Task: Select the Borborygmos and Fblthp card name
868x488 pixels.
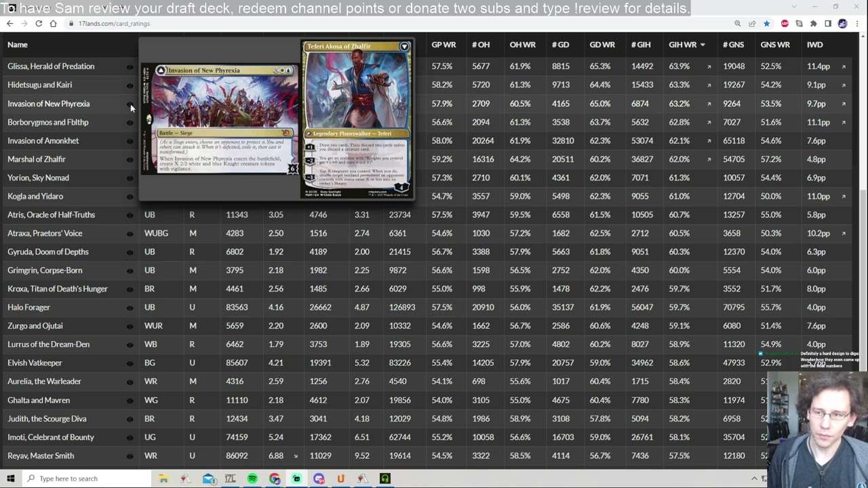Action: pos(47,122)
